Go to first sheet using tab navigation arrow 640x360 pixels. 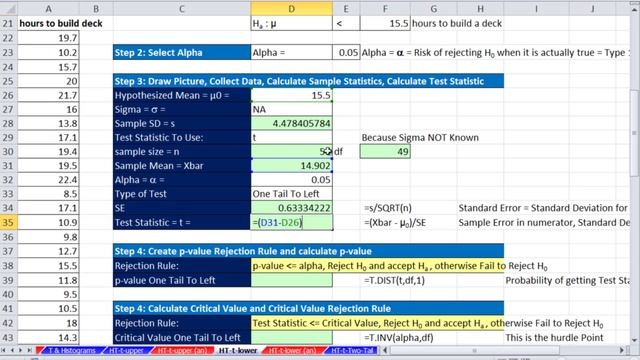click(x=4, y=350)
